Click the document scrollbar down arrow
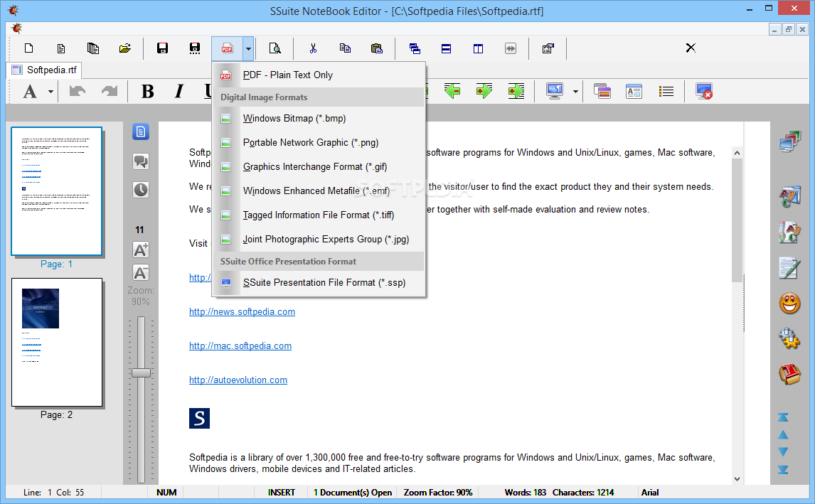Screen dimensions: 815x504 click(737, 479)
